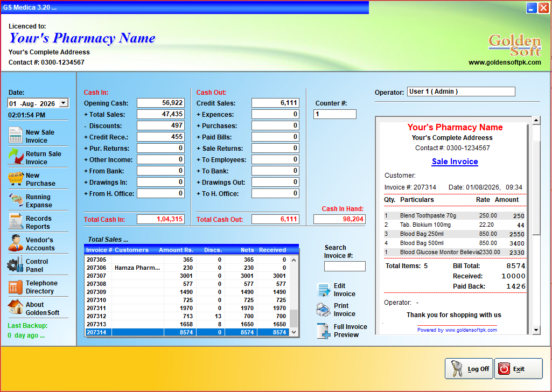The width and height of the screenshot is (552, 392).
Task: Open Records Reports magnifier icon
Action: 16,222
